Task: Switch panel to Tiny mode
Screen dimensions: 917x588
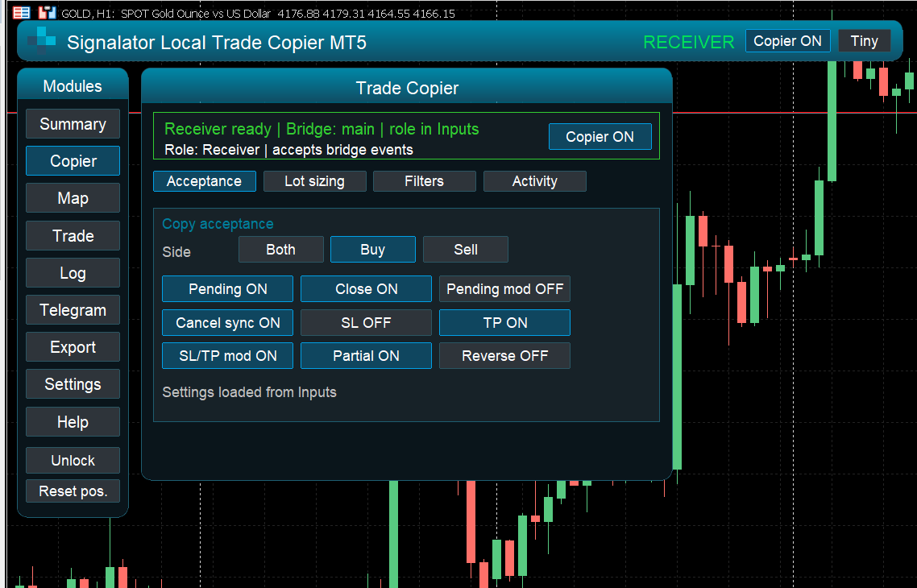Action: point(864,41)
